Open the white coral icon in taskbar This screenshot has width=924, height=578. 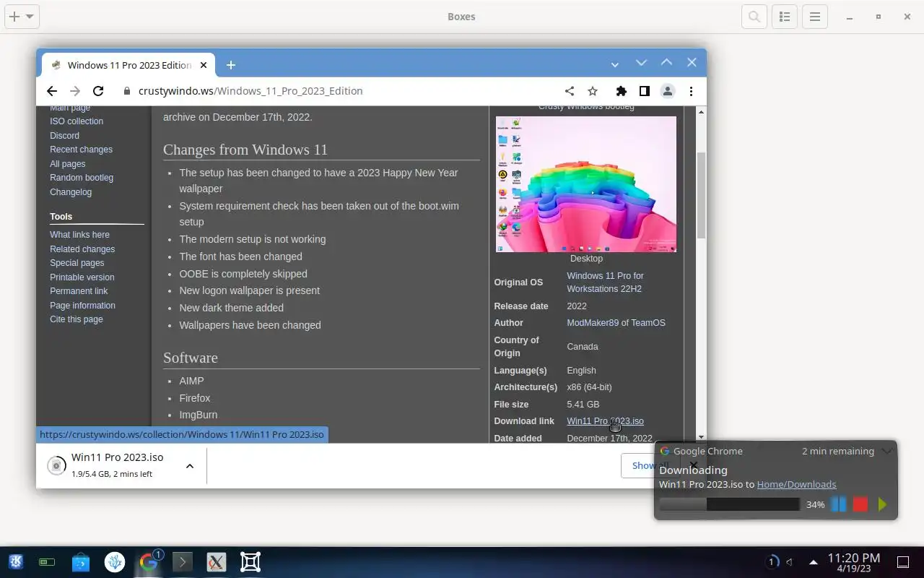click(x=115, y=561)
